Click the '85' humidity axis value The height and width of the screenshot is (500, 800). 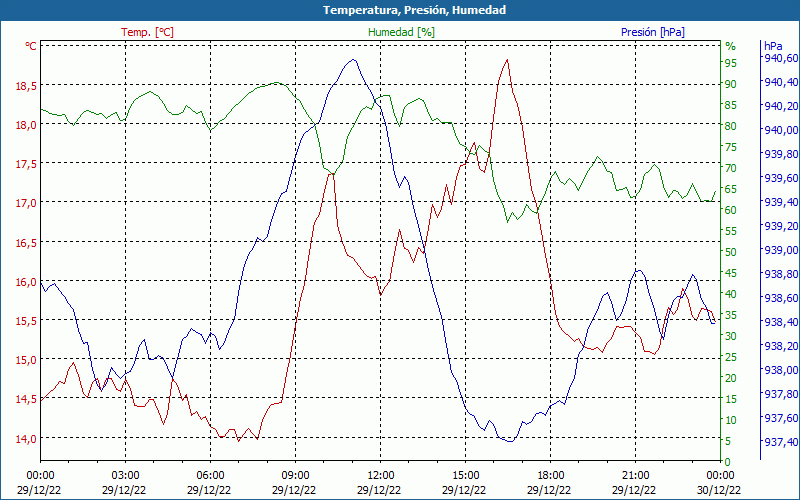(731, 105)
